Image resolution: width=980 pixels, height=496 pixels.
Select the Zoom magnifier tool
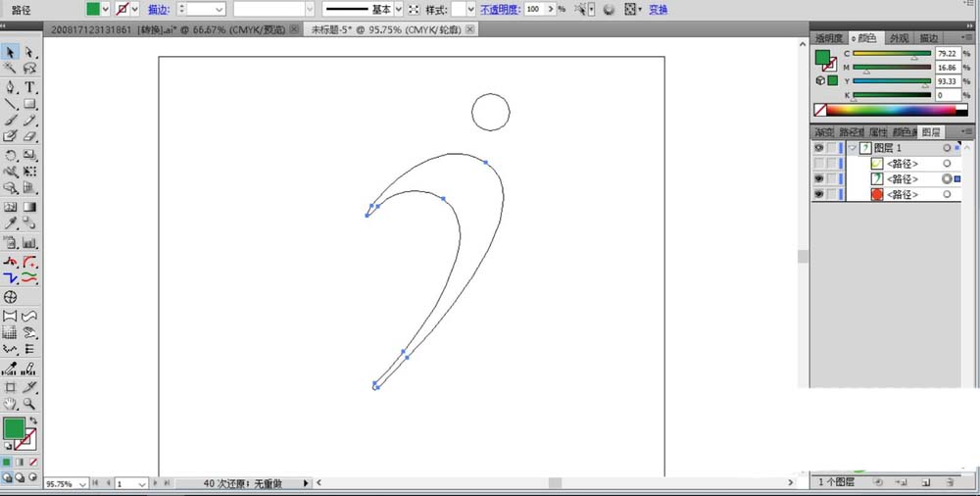click(x=28, y=404)
